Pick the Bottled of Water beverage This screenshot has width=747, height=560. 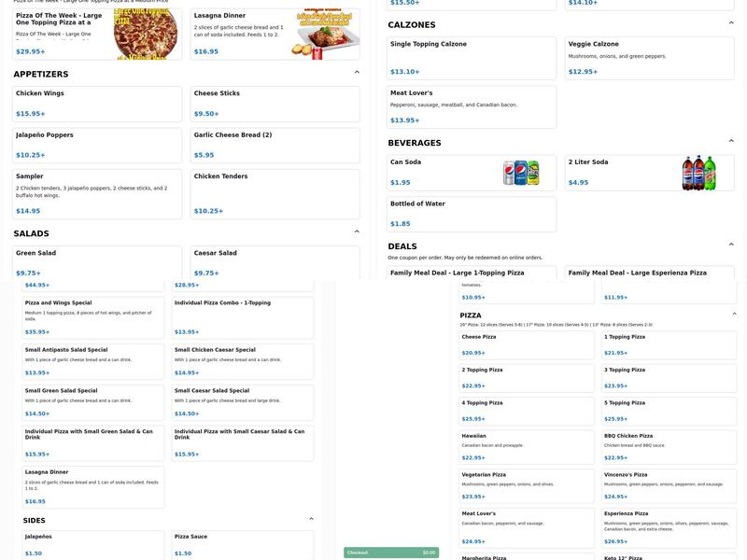pyautogui.click(x=472, y=214)
